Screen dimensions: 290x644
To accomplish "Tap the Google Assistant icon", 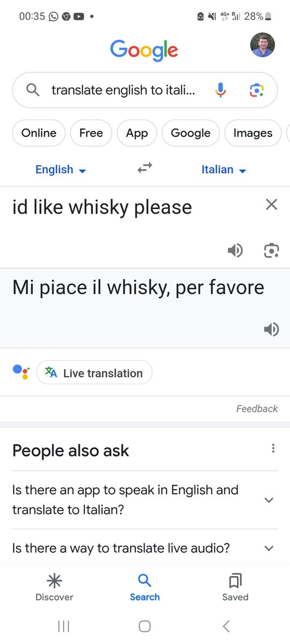I will (x=21, y=372).
